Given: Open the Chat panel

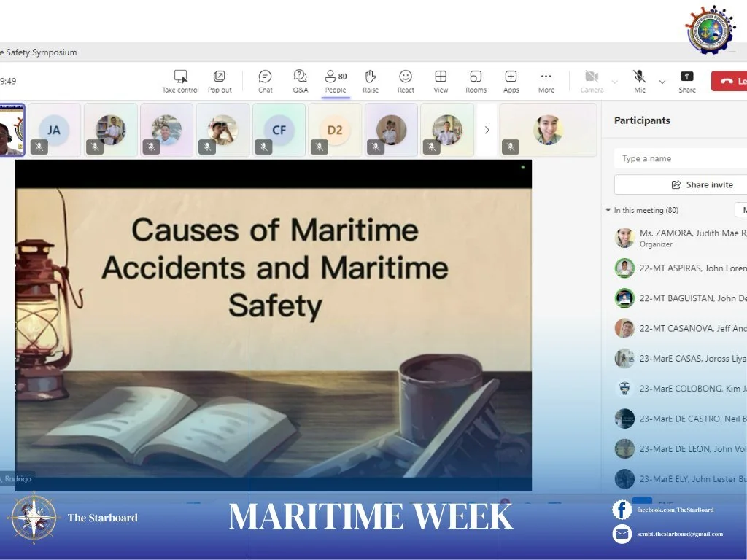Looking at the screenshot, I should pyautogui.click(x=265, y=82).
